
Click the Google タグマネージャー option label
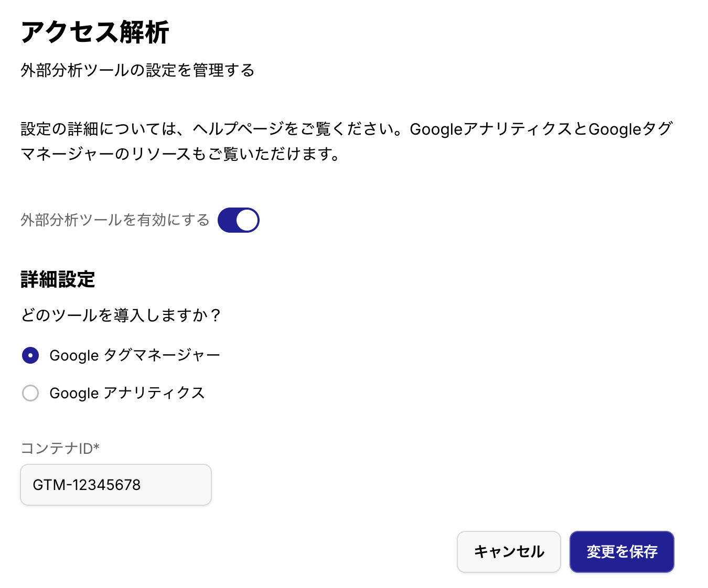tap(135, 355)
